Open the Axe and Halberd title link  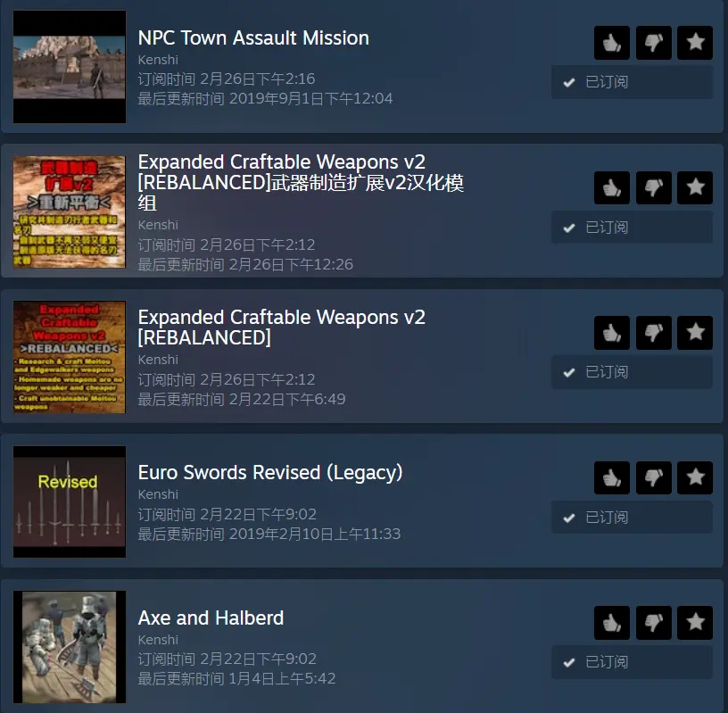point(211,618)
